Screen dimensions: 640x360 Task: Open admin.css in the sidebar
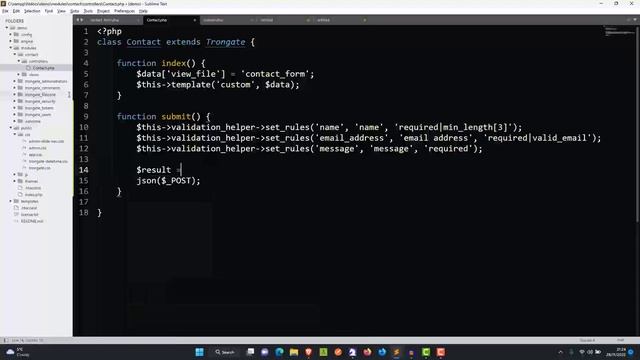38,148
